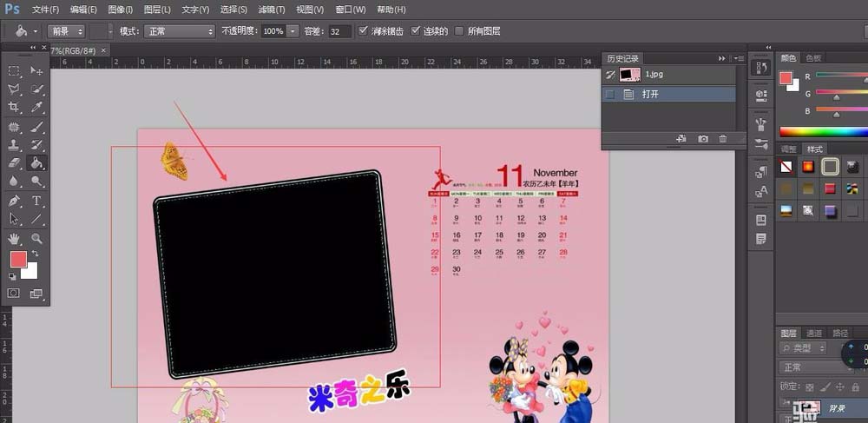This screenshot has width=868, height=423.
Task: Collapse the toolbox double arrow
Action: pyautogui.click(x=33, y=48)
